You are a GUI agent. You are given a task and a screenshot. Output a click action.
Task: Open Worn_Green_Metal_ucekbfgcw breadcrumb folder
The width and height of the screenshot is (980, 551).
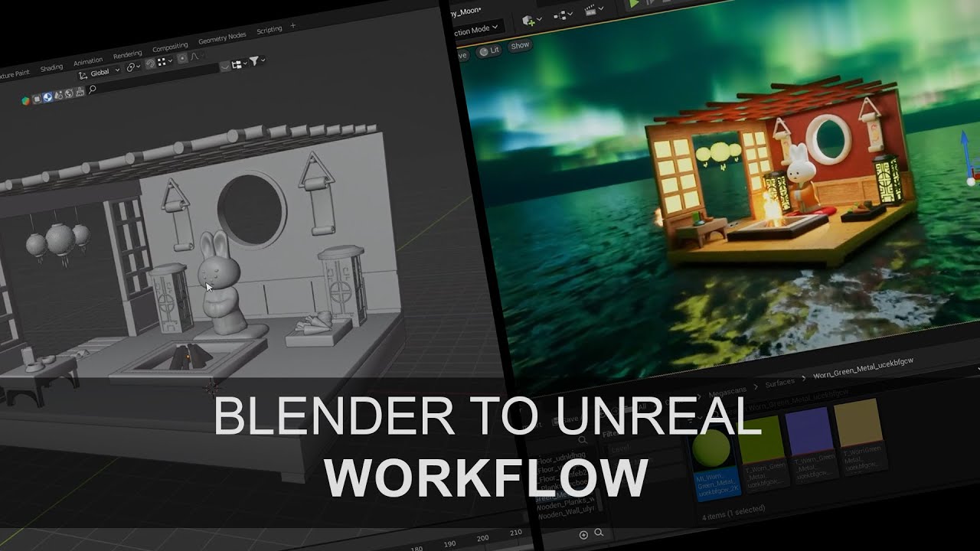[863, 366]
